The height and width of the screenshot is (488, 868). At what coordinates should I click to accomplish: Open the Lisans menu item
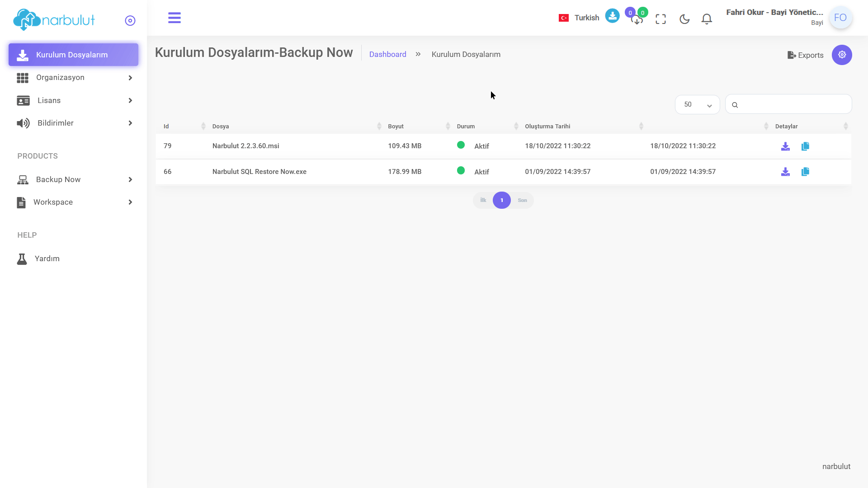pos(74,100)
